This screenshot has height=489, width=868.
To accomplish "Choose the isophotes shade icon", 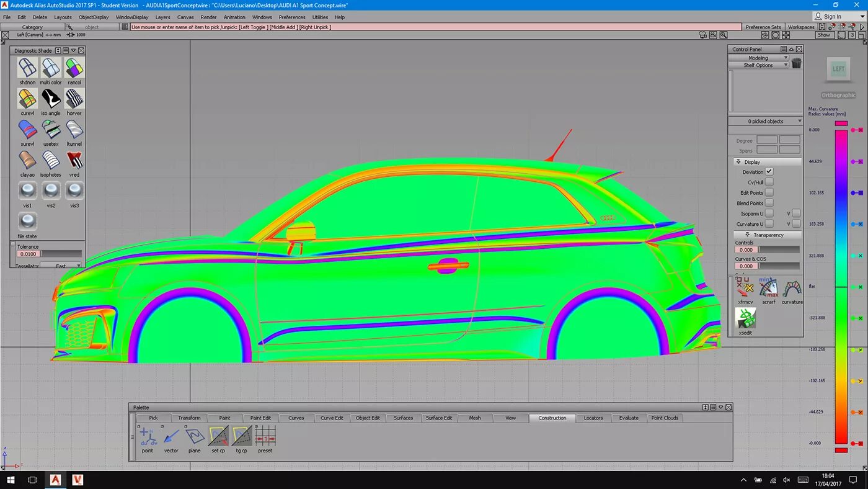I will click(51, 160).
